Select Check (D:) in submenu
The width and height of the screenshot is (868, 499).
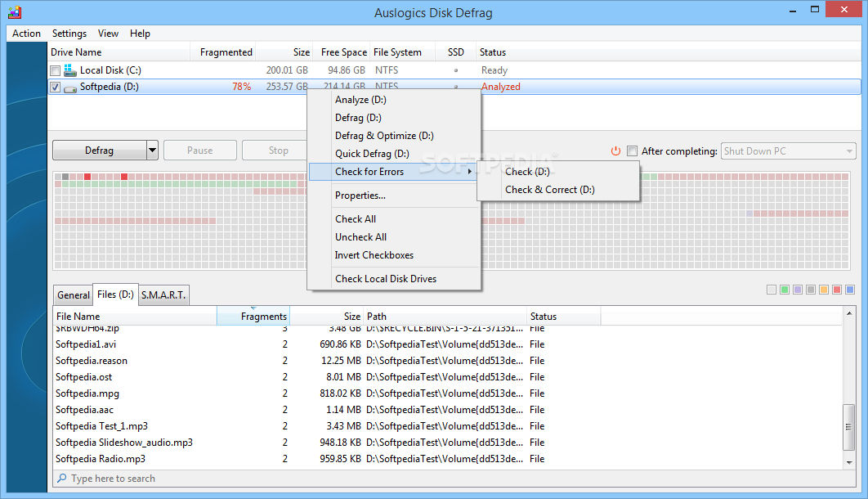(x=558, y=172)
